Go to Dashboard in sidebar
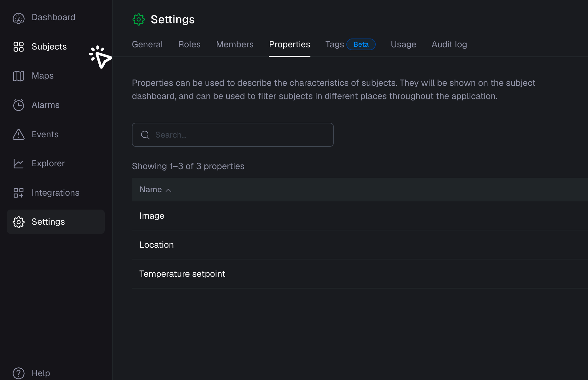Screen dimensions: 588x380 point(53,17)
